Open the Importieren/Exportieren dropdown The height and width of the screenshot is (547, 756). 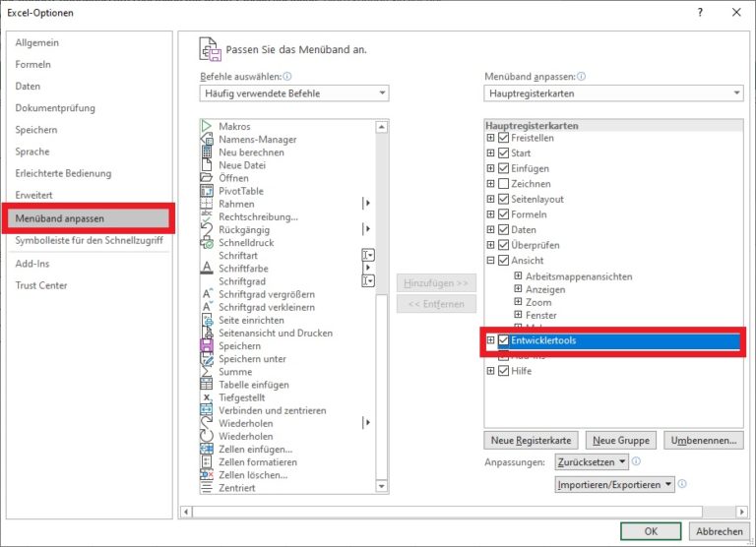tap(614, 484)
